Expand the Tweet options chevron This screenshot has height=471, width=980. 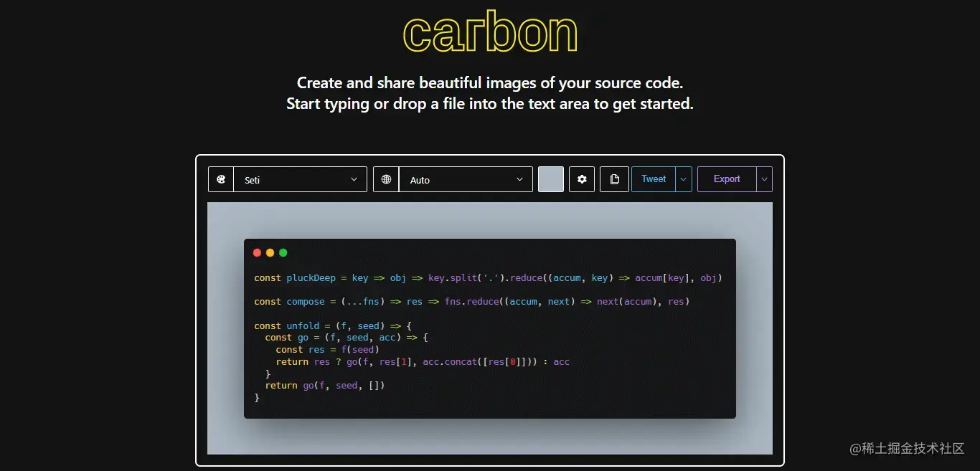682,179
